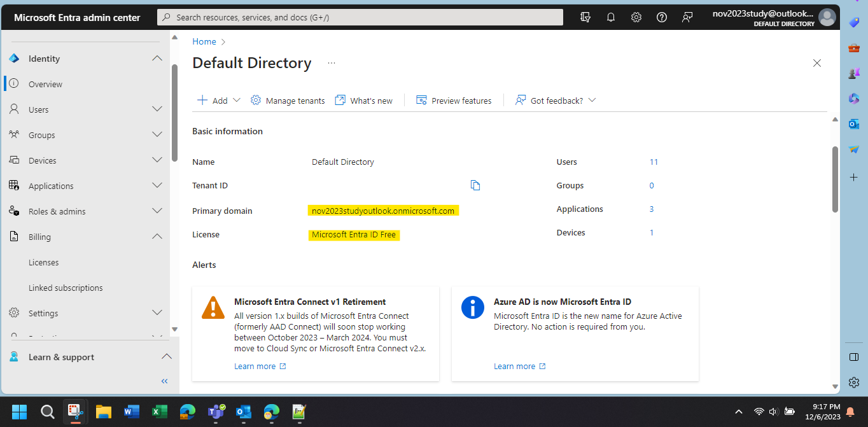868x427 pixels.
Task: Expand the Devices menu
Action: click(157, 160)
